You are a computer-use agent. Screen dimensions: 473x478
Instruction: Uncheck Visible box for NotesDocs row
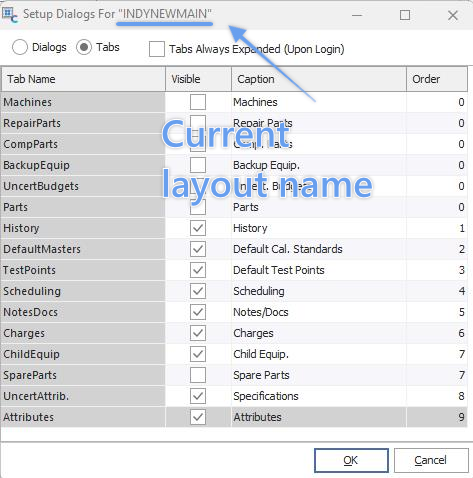click(x=198, y=312)
